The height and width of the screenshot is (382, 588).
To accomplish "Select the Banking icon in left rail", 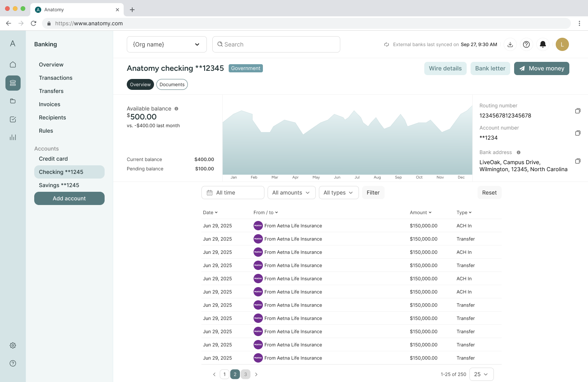I will pos(13,83).
